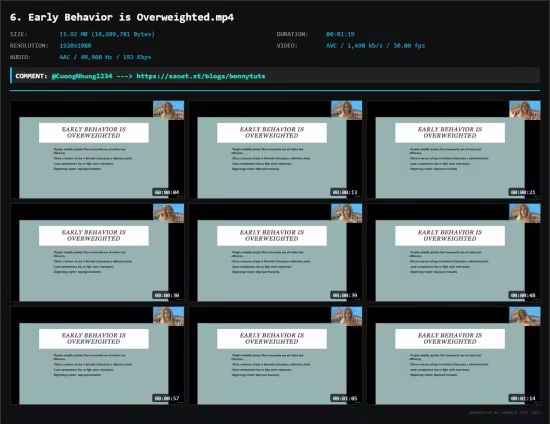Open the thumbnail at timestamp 00:00:04
Viewport: 550px width, 424px height.
pos(97,149)
